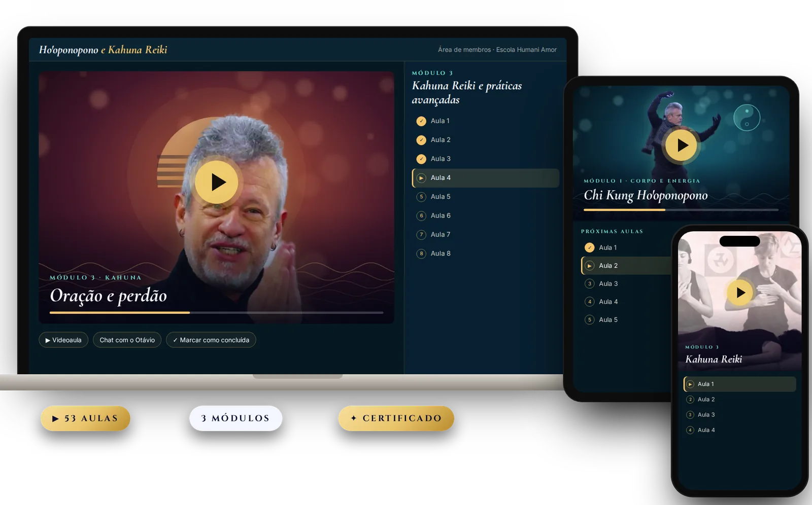Toggle checkmark for tablet Aula 1
Screen dimensions: 812x505
click(589, 247)
